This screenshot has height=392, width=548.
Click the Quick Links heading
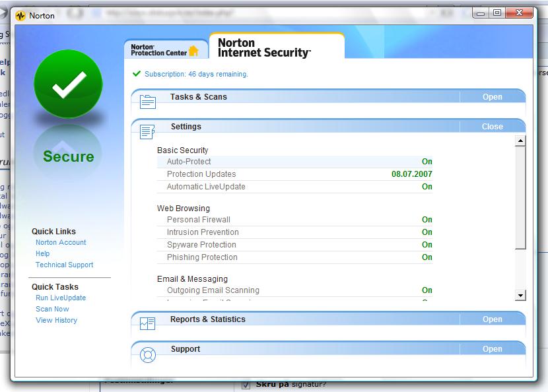(53, 231)
